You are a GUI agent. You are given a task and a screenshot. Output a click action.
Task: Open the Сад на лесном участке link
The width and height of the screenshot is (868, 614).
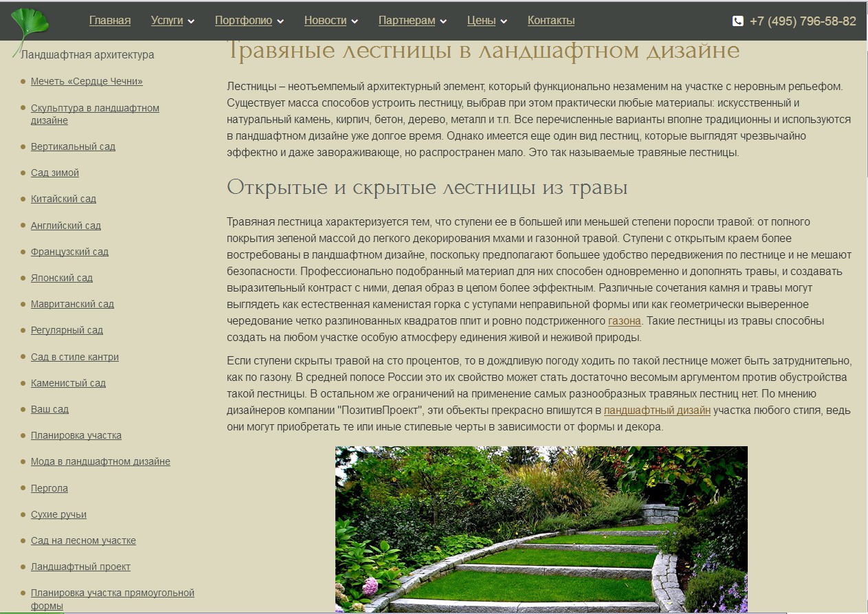83,540
